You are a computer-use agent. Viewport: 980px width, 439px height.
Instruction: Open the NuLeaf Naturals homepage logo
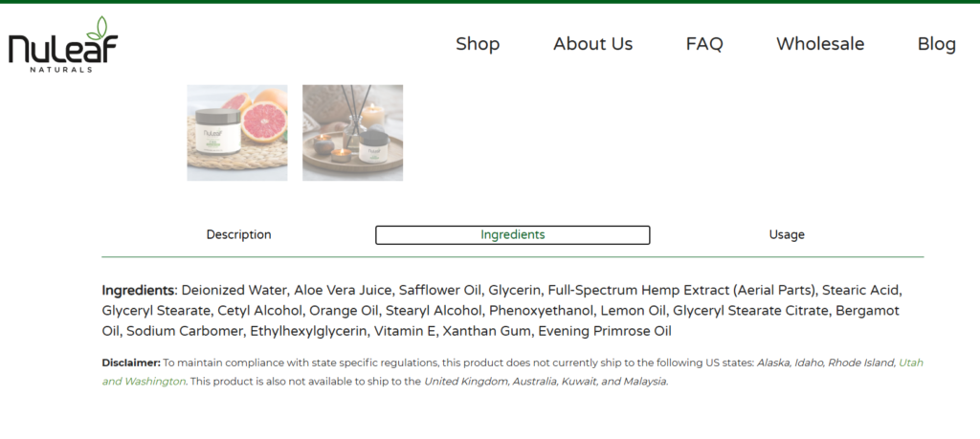coord(62,44)
